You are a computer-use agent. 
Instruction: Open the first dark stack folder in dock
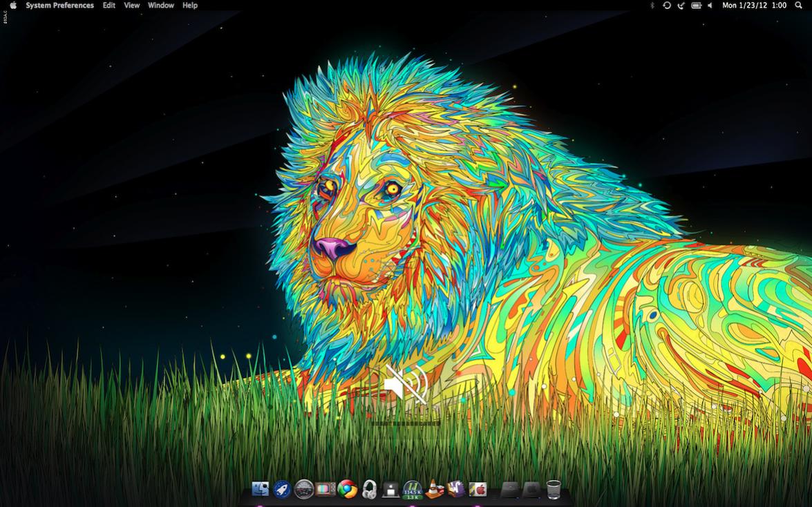[x=509, y=489]
